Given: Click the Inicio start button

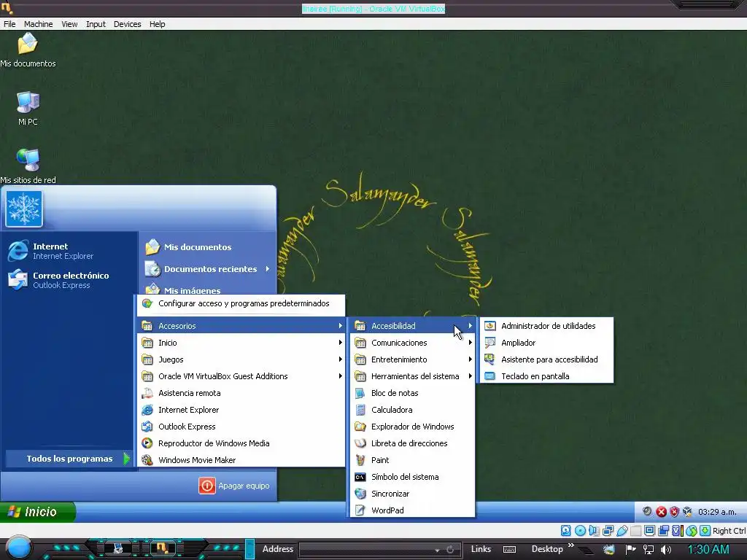Looking at the screenshot, I should 38,512.
